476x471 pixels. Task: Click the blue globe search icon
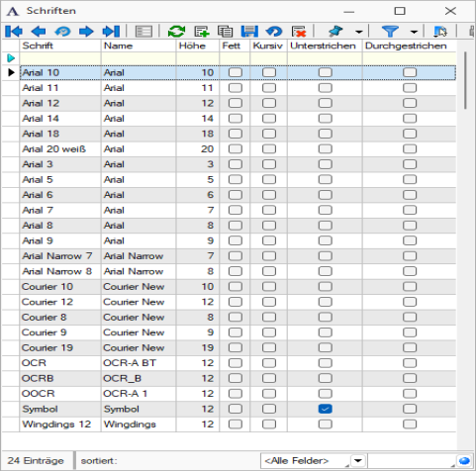(x=464, y=460)
